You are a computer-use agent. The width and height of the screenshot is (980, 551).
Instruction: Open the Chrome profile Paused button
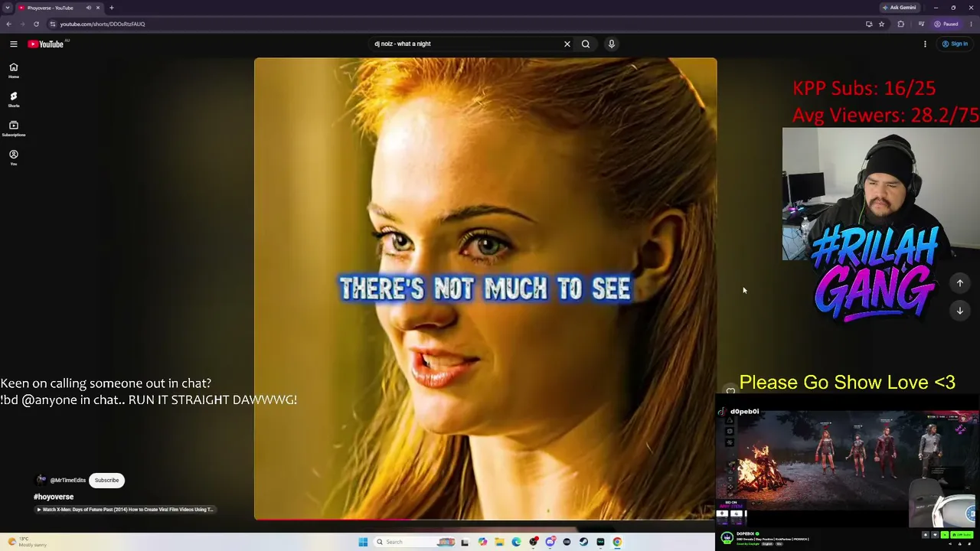click(x=946, y=24)
